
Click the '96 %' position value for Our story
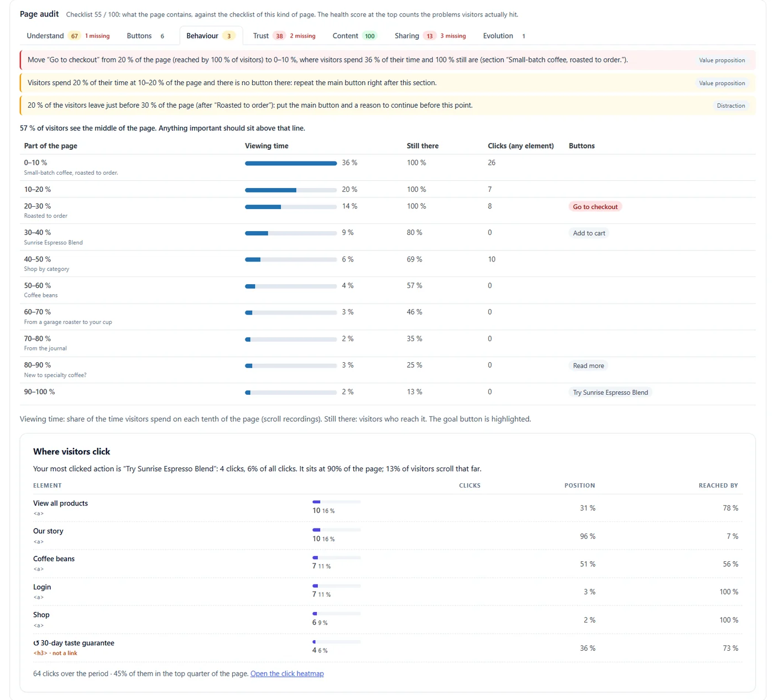(x=588, y=536)
